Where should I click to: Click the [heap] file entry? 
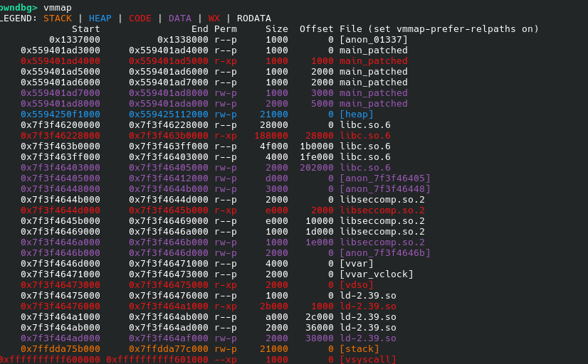pos(356,114)
